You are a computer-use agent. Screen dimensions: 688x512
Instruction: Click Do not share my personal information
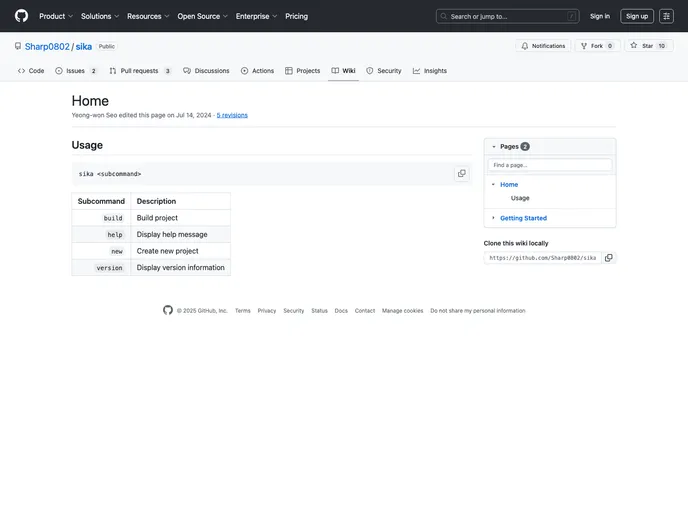[477, 311]
